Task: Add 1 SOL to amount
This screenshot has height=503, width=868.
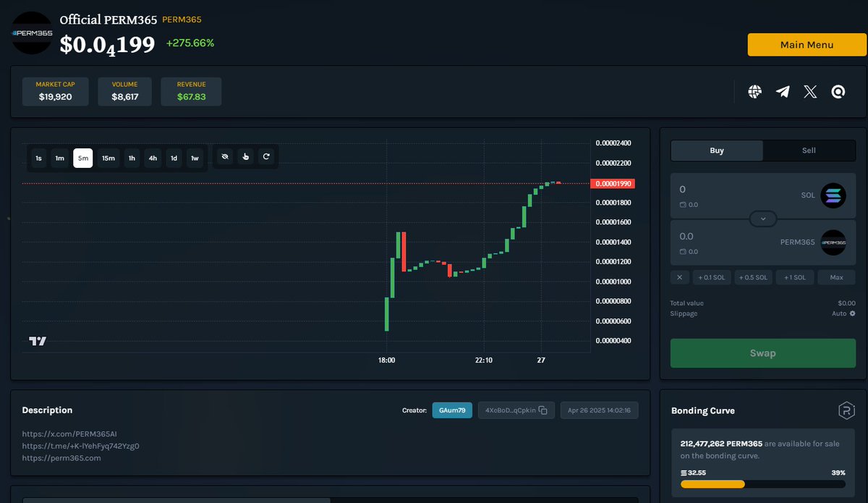Action: point(794,277)
